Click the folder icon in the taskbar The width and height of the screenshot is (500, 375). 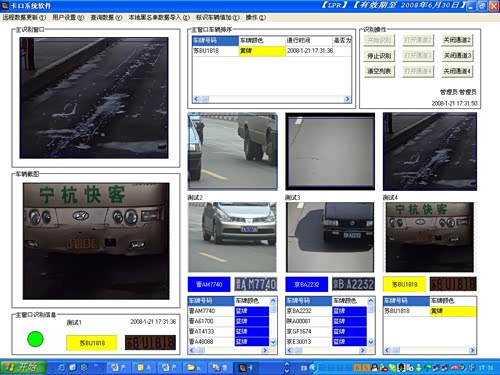click(x=194, y=367)
